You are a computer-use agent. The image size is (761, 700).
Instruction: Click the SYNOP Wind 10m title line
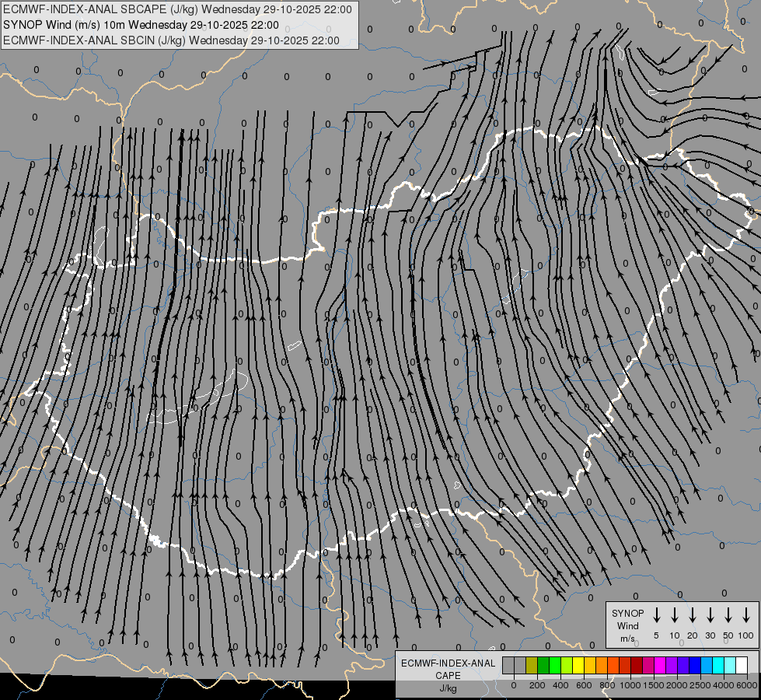click(x=141, y=25)
